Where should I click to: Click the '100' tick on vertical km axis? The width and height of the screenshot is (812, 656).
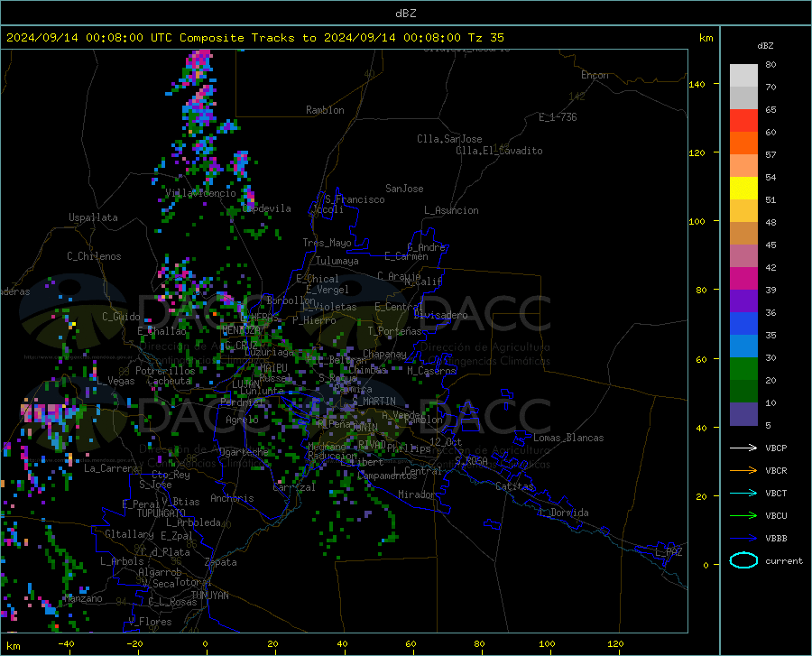pos(697,221)
